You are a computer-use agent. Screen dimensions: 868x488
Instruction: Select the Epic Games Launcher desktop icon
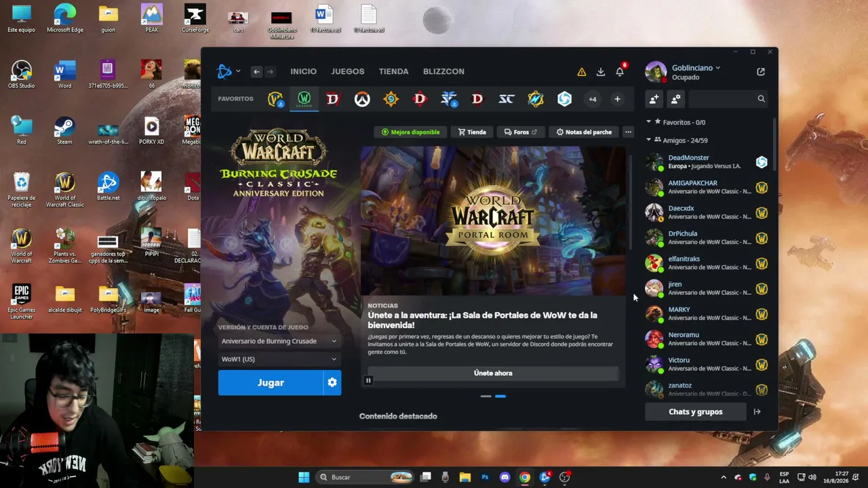pyautogui.click(x=21, y=300)
